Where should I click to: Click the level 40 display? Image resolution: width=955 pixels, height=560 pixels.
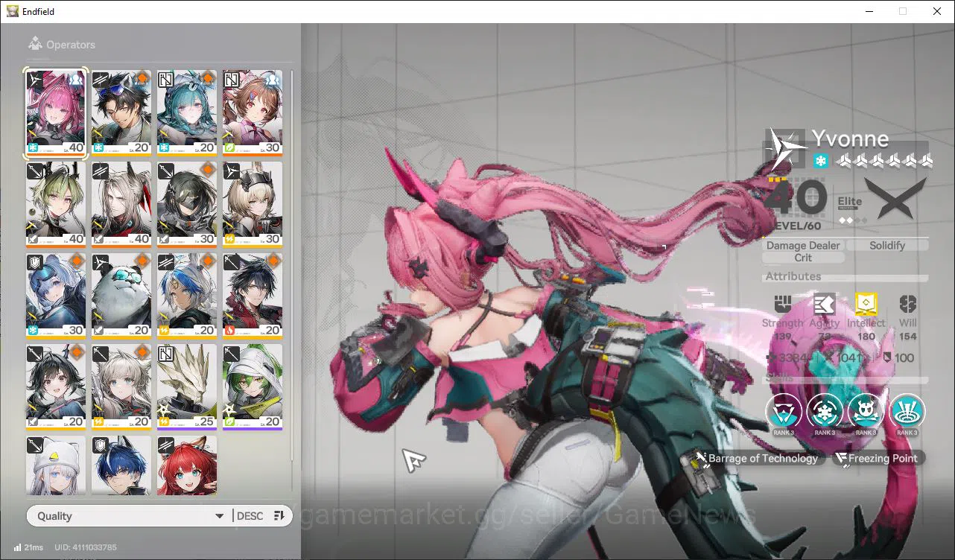click(796, 200)
